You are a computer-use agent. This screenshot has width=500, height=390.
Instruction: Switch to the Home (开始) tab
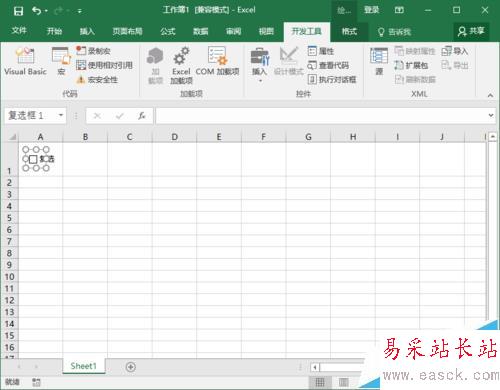point(54,31)
